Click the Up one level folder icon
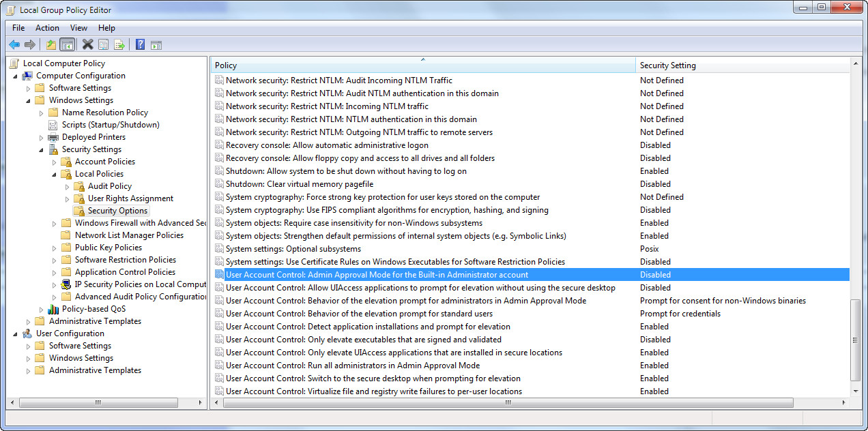The image size is (868, 431). 51,45
